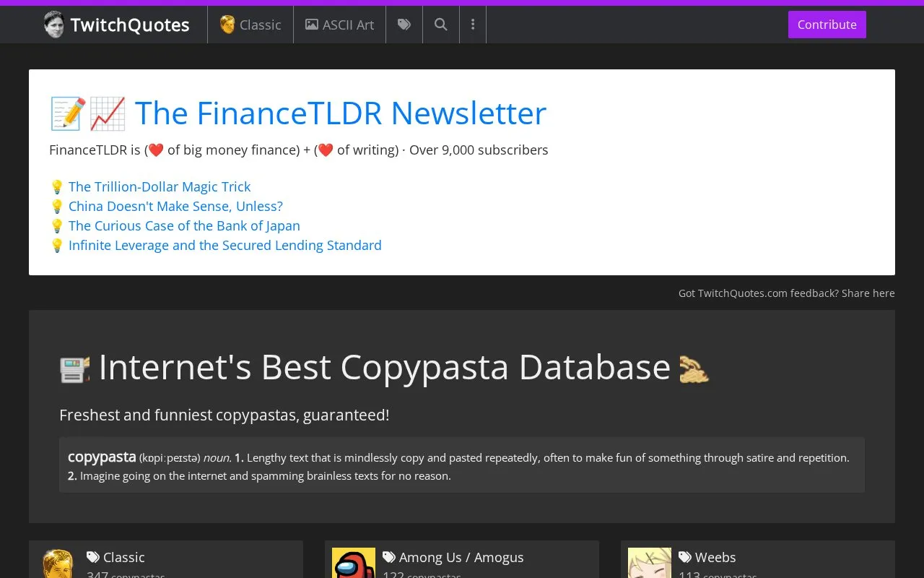
Task: Open Infinite Leverage and the Secured Lending Standard
Action: [225, 245]
